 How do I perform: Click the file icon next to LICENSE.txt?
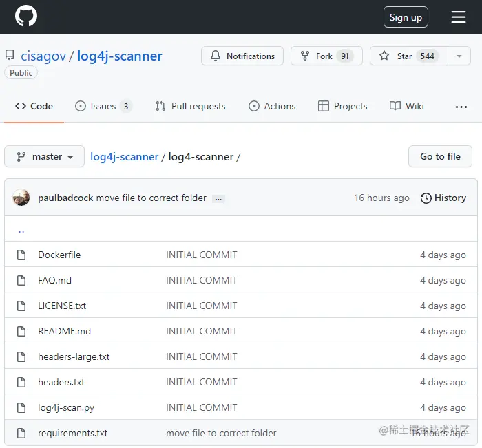[21, 306]
